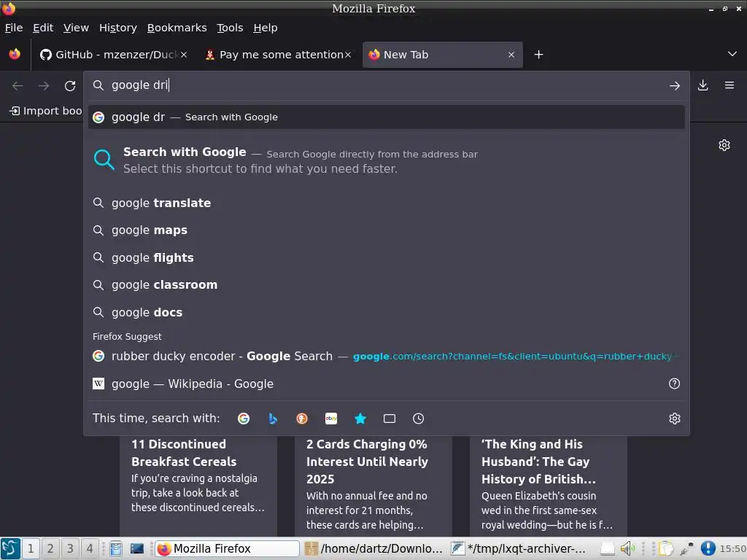Open the History menu

[118, 28]
